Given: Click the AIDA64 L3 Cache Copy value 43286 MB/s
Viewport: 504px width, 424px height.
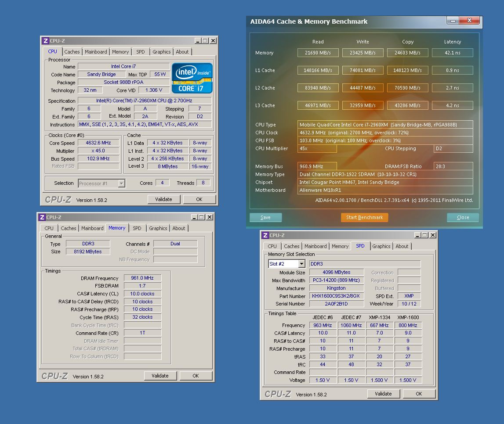Looking at the screenshot, I should [408, 105].
